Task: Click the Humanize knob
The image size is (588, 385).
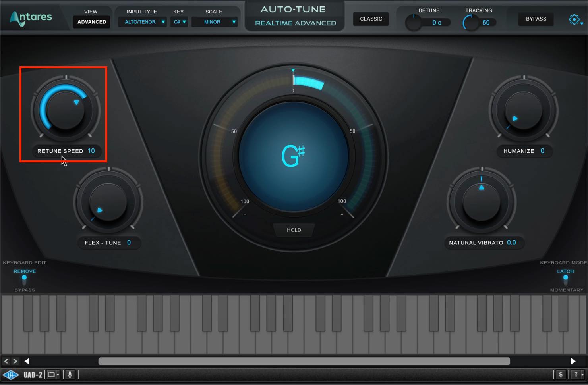Action: pos(524,110)
